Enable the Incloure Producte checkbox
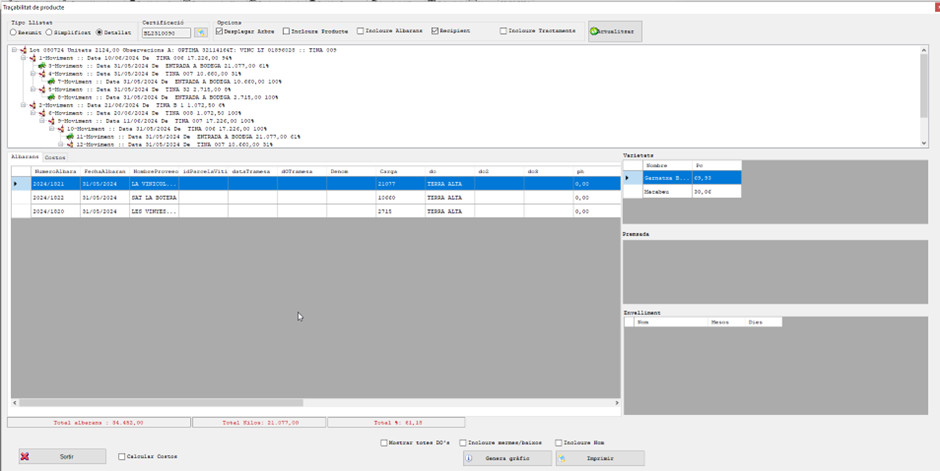 289,31
